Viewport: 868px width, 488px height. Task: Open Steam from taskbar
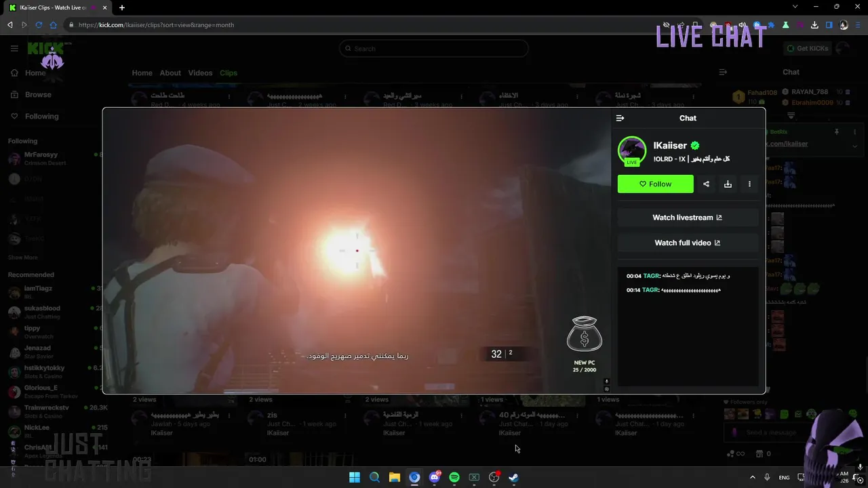pyautogui.click(x=514, y=477)
